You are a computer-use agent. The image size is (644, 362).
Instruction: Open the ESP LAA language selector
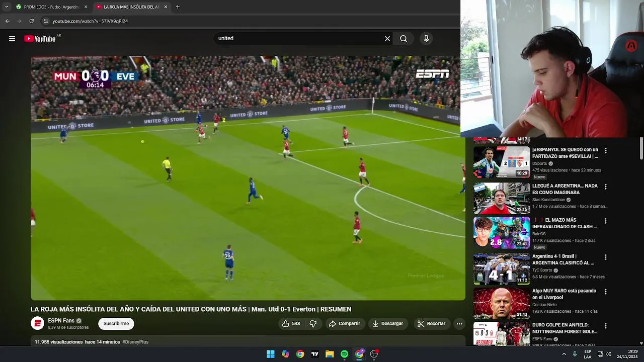click(x=588, y=354)
